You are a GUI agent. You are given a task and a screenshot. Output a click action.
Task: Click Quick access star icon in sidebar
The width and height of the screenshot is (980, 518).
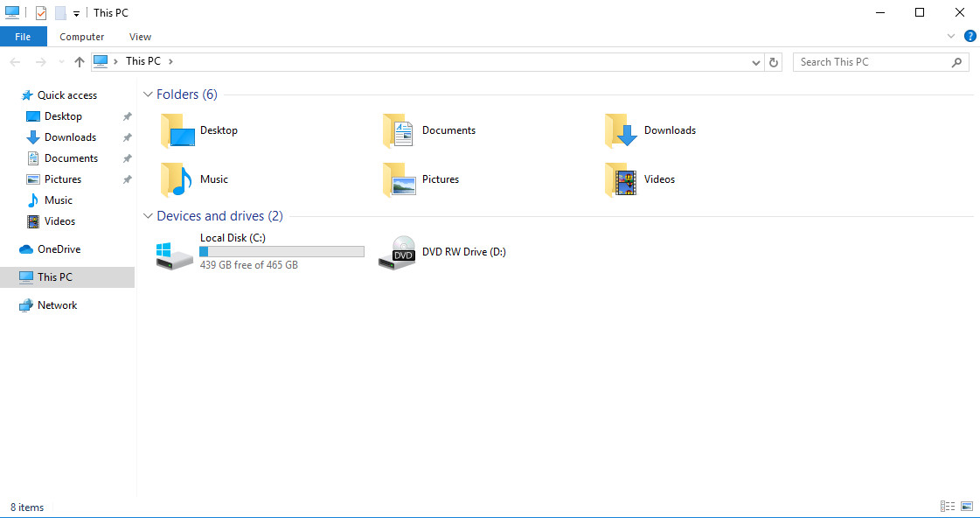(27, 95)
